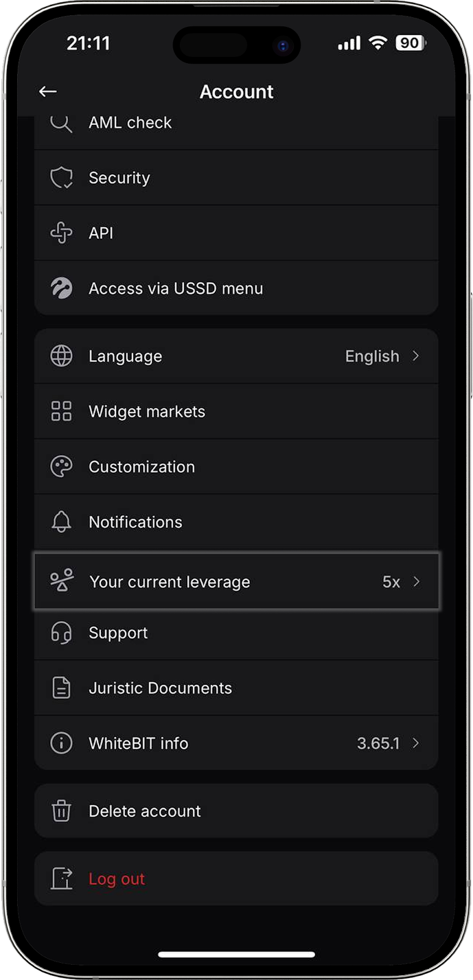Viewport: 473px width, 980px height.
Task: Tap the Delete account trash icon
Action: pyautogui.click(x=61, y=811)
